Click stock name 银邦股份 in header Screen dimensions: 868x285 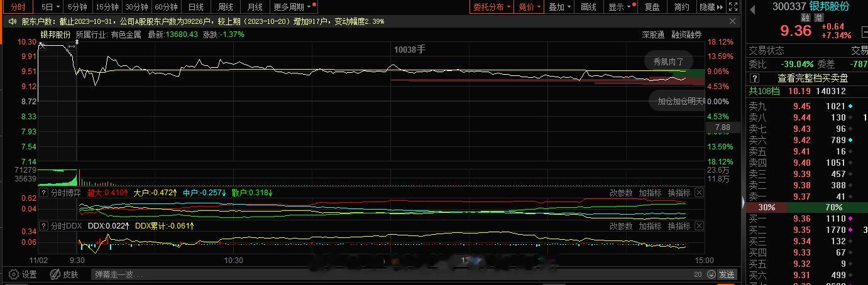[x=829, y=6]
